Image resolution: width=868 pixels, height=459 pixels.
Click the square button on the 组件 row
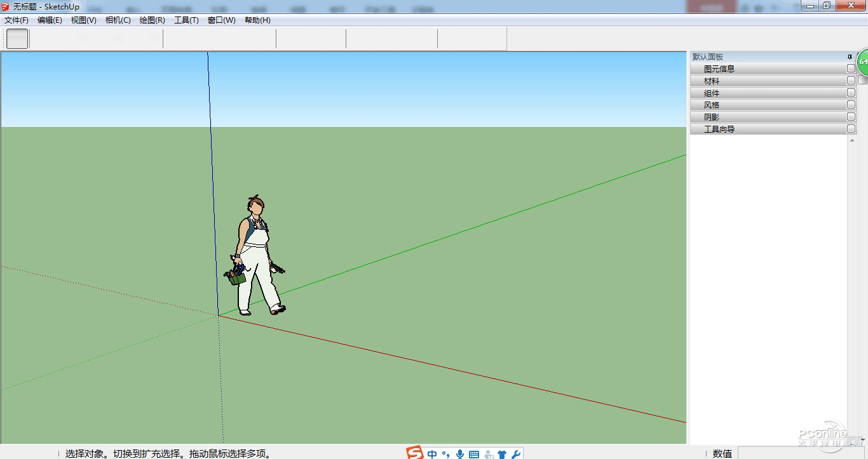[x=851, y=93]
